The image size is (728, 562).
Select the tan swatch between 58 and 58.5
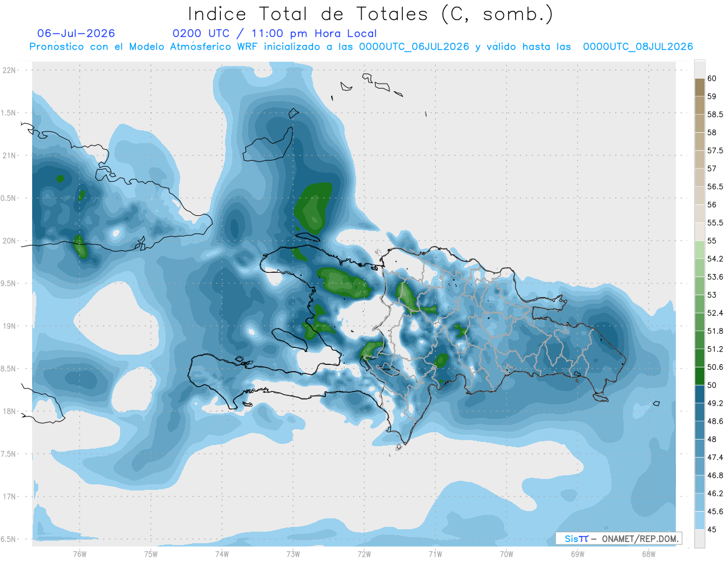[x=699, y=124]
